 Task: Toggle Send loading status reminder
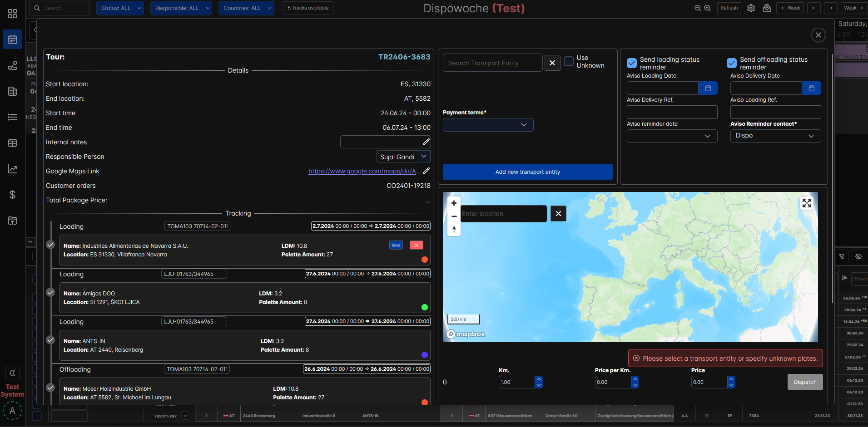[x=631, y=63]
